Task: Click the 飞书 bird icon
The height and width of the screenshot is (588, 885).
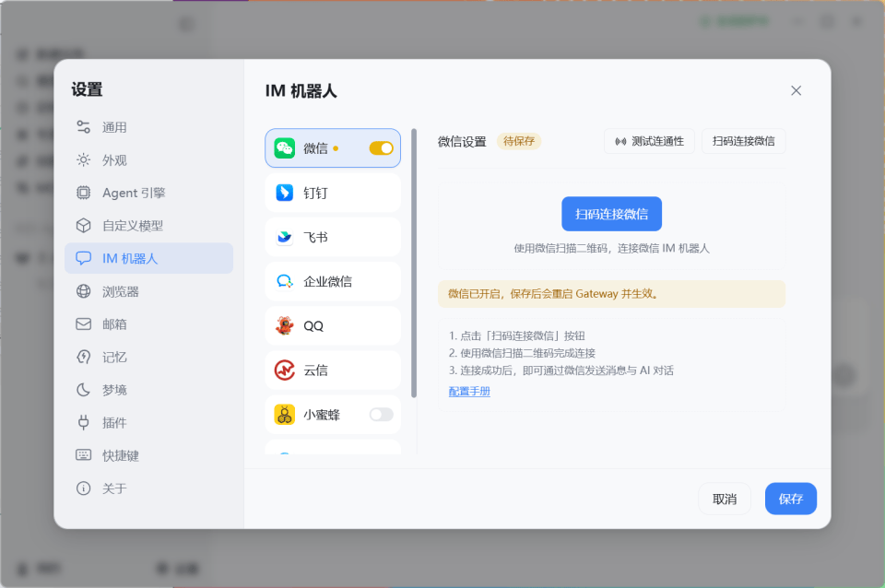Action: 285,237
